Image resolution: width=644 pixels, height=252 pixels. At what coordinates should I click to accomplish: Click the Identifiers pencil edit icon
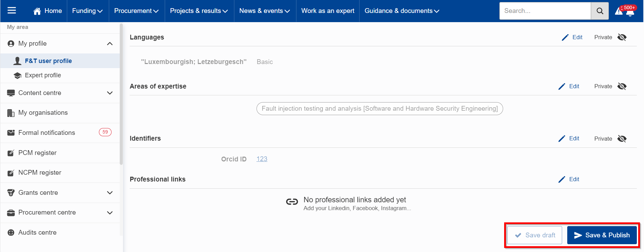[x=562, y=139]
